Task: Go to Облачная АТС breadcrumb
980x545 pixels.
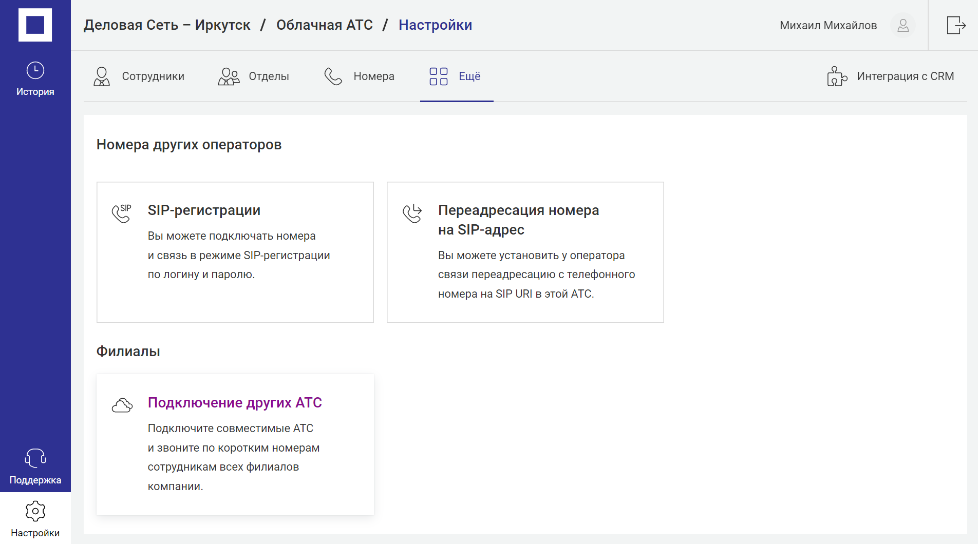Action: 325,25
